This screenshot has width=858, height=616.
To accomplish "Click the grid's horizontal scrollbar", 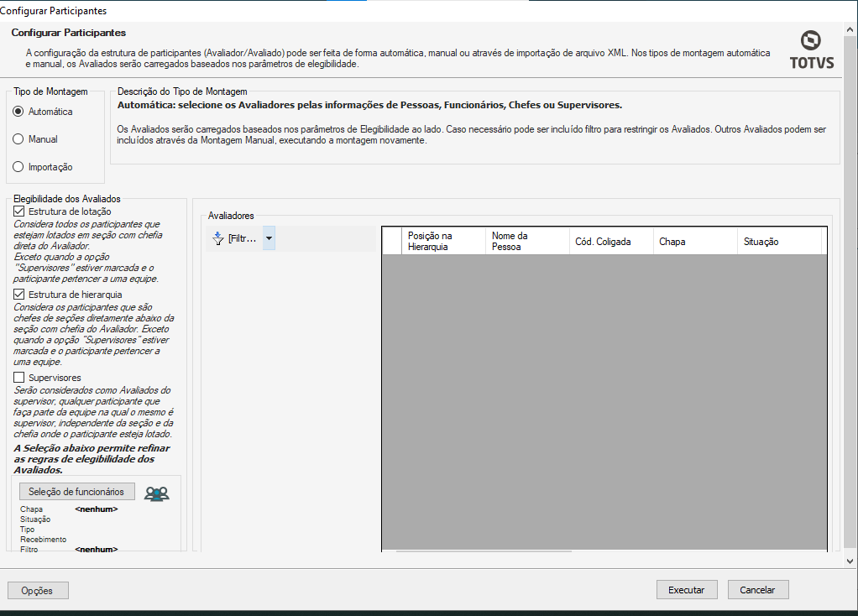I will [x=484, y=551].
